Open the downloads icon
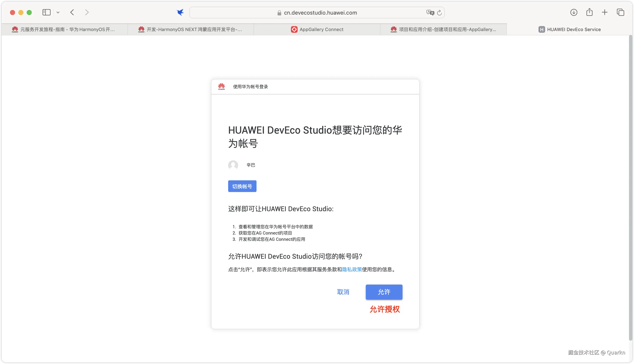Image resolution: width=634 pixels, height=364 pixels. click(x=574, y=12)
